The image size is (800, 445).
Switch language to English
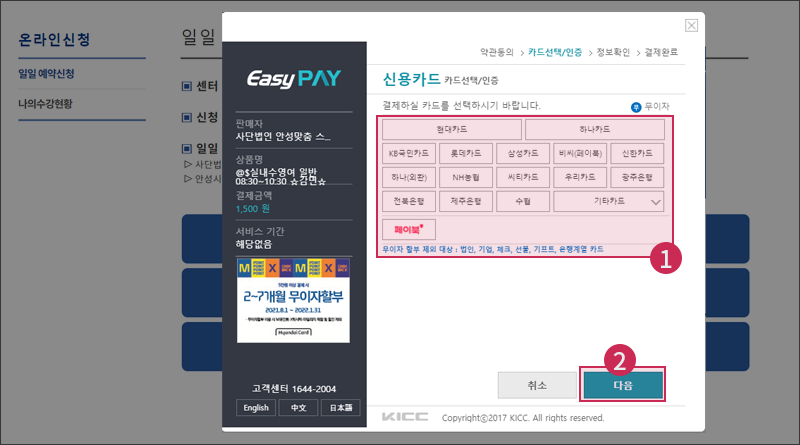pos(256,408)
